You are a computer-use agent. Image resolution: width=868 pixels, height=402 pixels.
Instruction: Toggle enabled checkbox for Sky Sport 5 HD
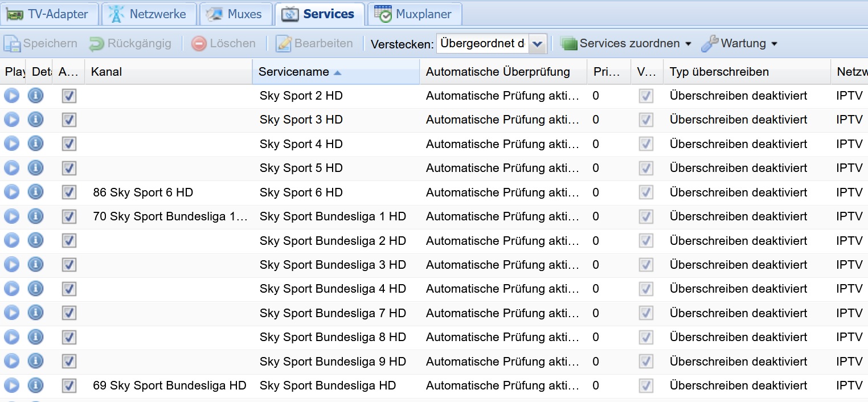click(69, 168)
